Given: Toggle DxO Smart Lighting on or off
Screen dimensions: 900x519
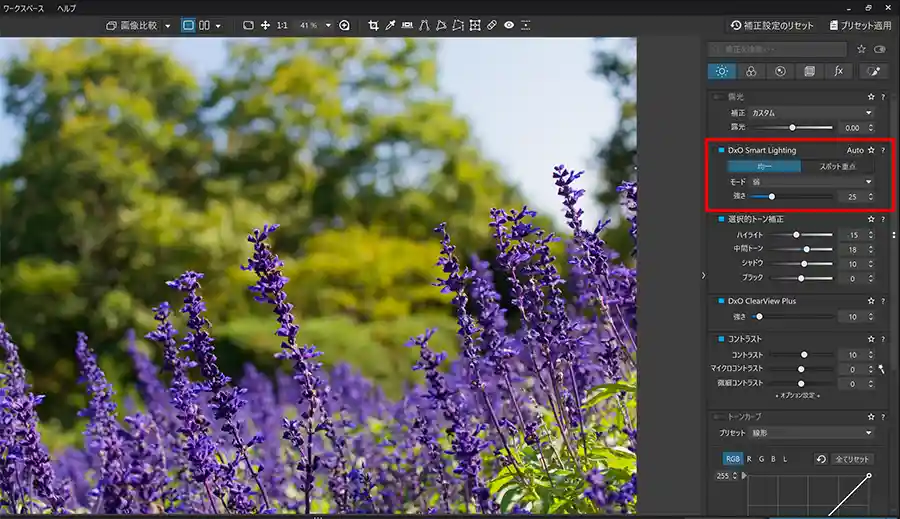Looking at the screenshot, I should 719,150.
